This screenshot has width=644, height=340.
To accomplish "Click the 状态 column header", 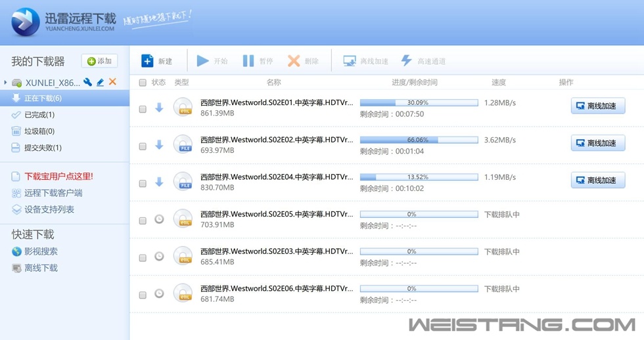I will [x=158, y=83].
